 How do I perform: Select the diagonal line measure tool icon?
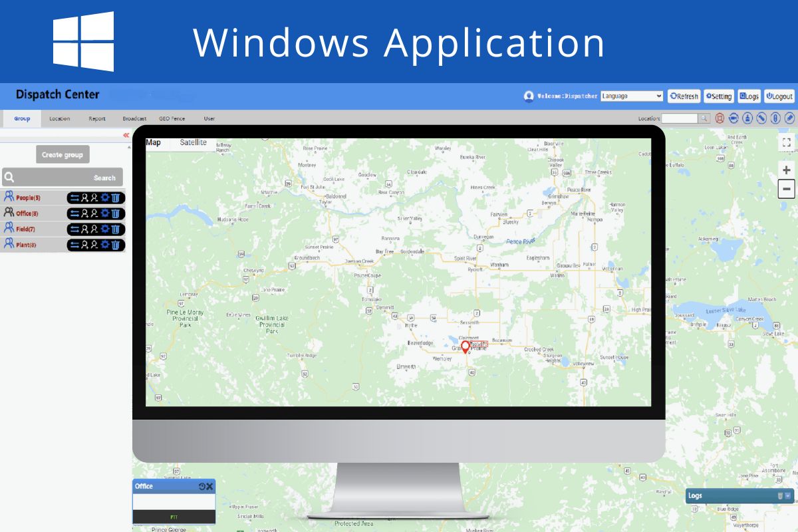point(761,118)
